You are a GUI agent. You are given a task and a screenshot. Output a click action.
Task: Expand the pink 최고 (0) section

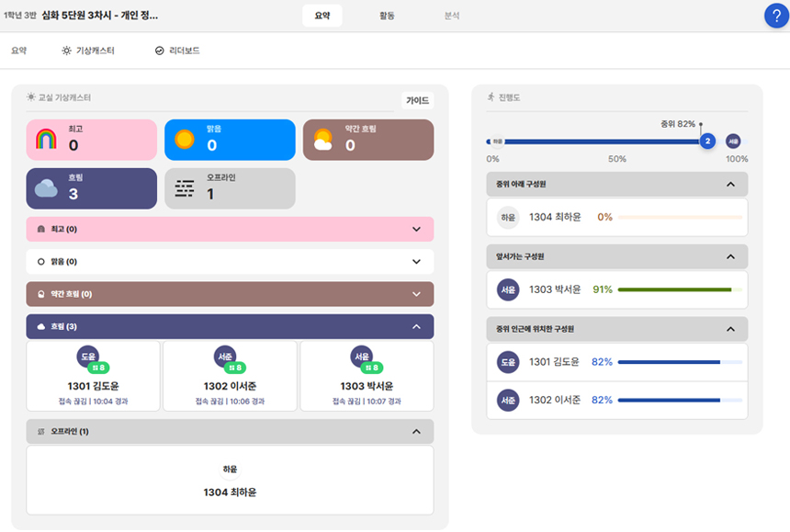pos(416,230)
